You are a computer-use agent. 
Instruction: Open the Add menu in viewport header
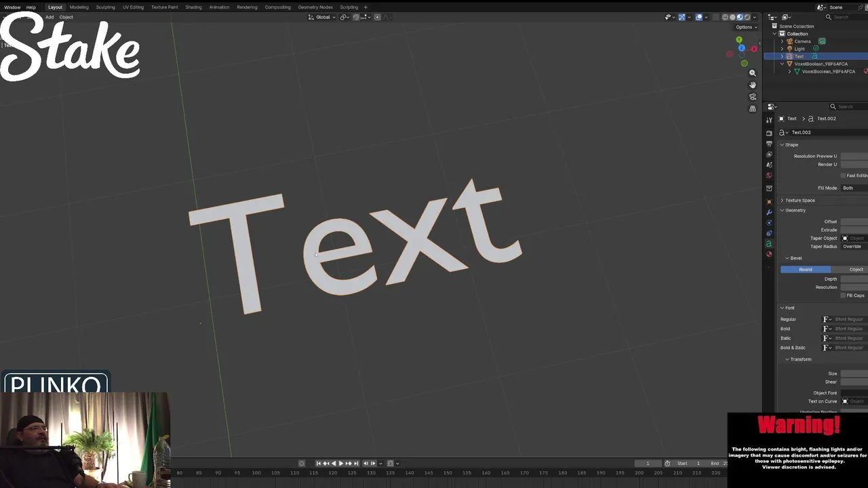click(50, 17)
